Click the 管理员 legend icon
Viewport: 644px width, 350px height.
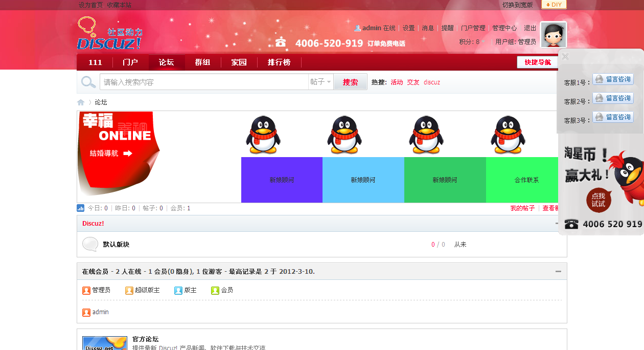86,291
